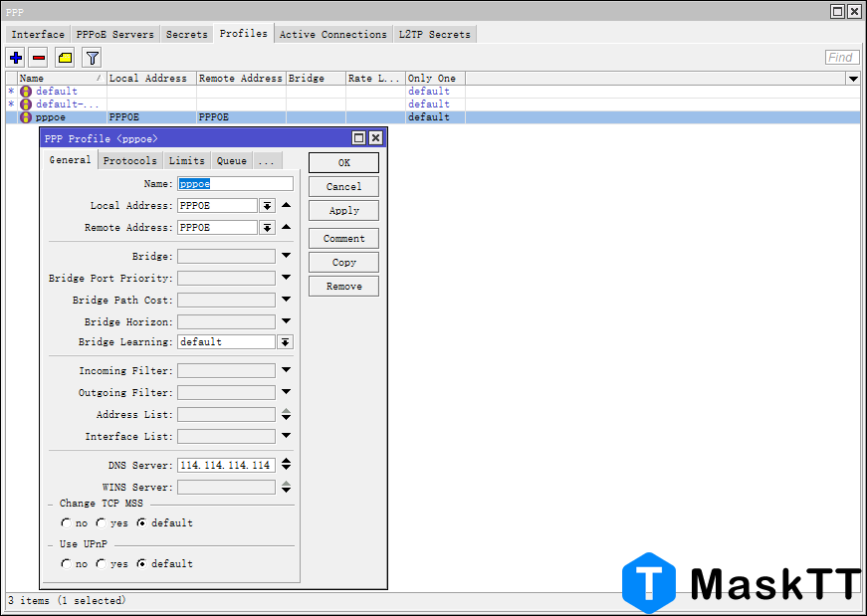This screenshot has width=867, height=616.
Task: Open the Limits tab in profile dialog
Action: click(186, 160)
